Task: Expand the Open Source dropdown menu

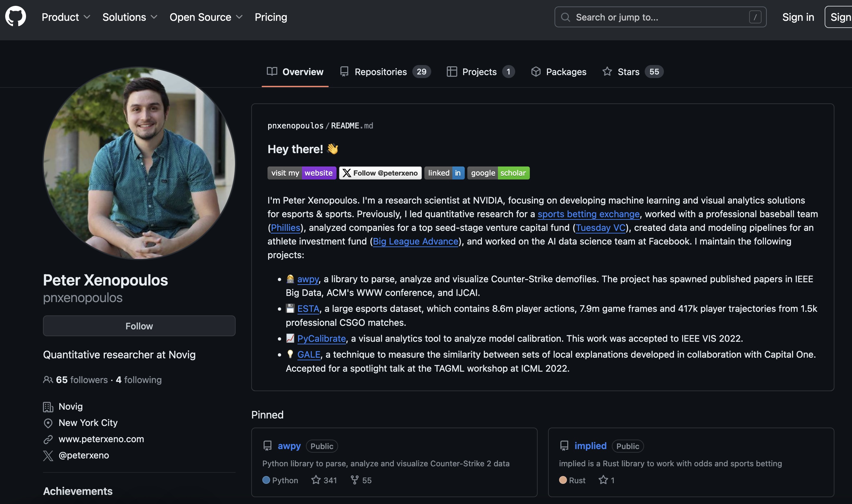Action: [206, 17]
